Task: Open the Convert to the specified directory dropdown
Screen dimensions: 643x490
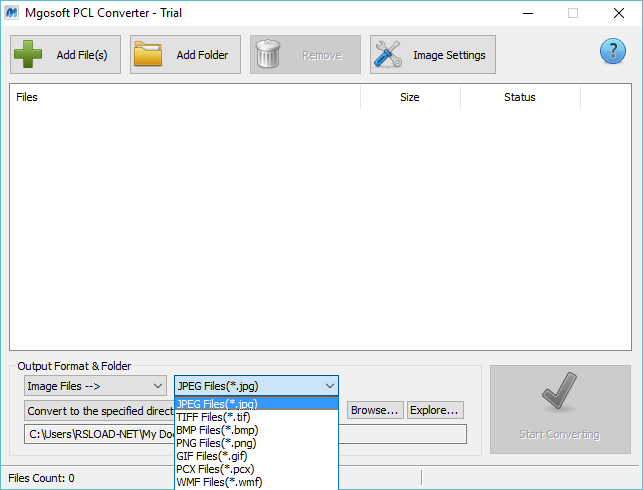Action: click(99, 411)
